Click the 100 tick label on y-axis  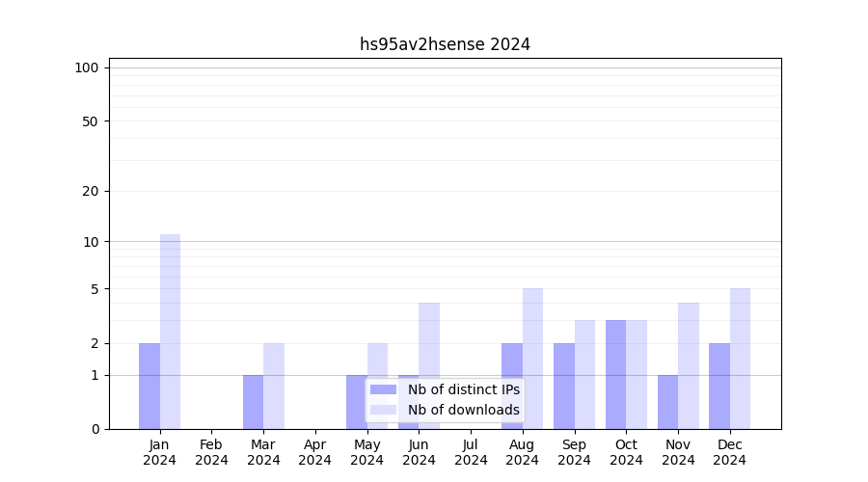click(x=87, y=67)
